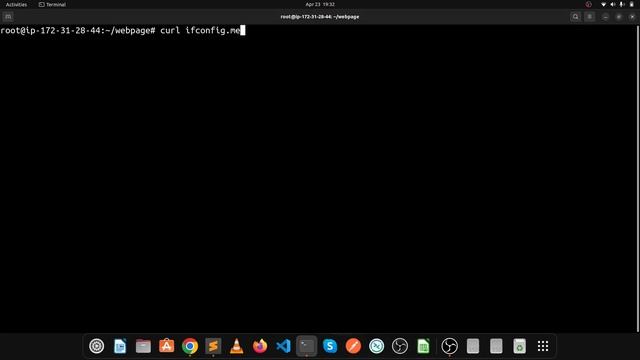Open the grey drive icon next to running OBS
Viewport: 640px width, 360px height.
click(473, 346)
